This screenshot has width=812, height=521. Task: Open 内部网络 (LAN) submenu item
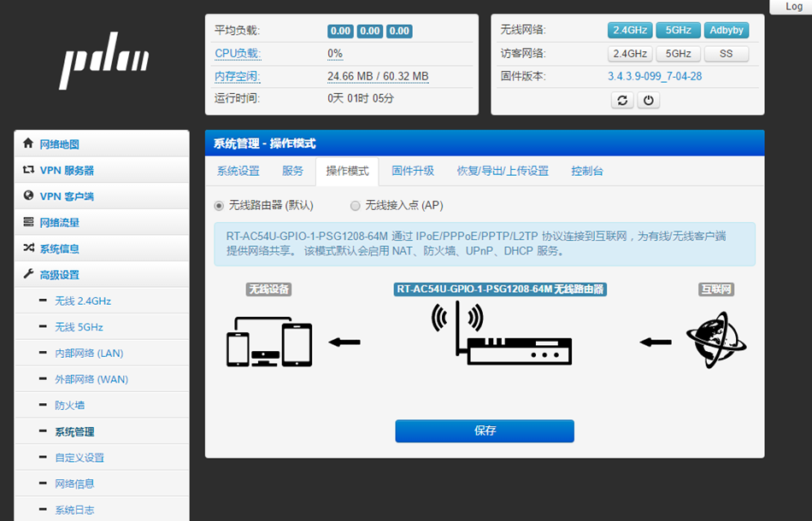(x=102, y=353)
